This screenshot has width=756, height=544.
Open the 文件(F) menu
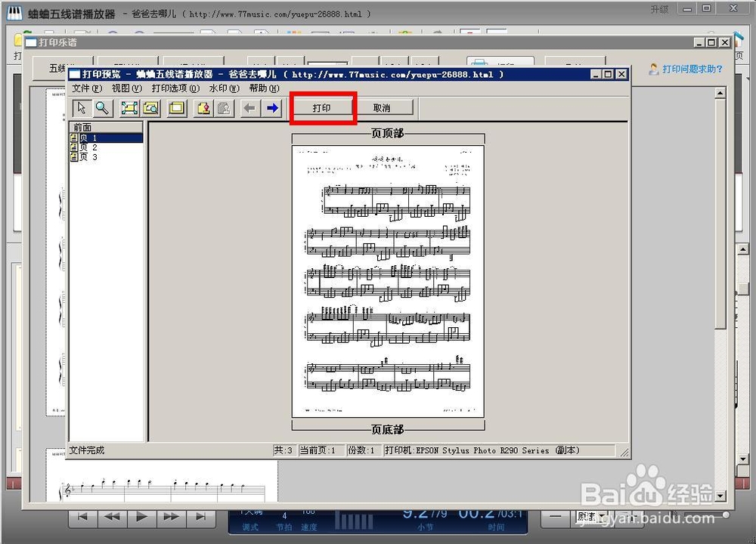click(x=87, y=88)
